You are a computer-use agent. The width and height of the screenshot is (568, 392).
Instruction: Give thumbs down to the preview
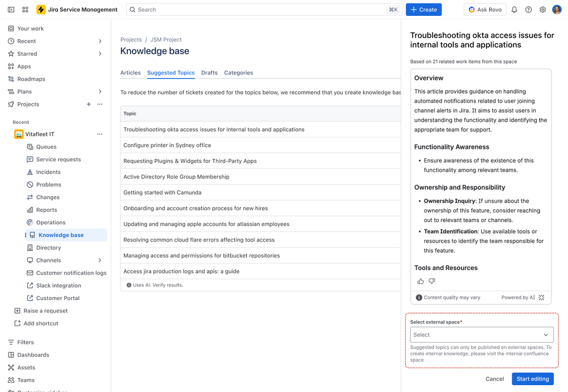(x=432, y=281)
